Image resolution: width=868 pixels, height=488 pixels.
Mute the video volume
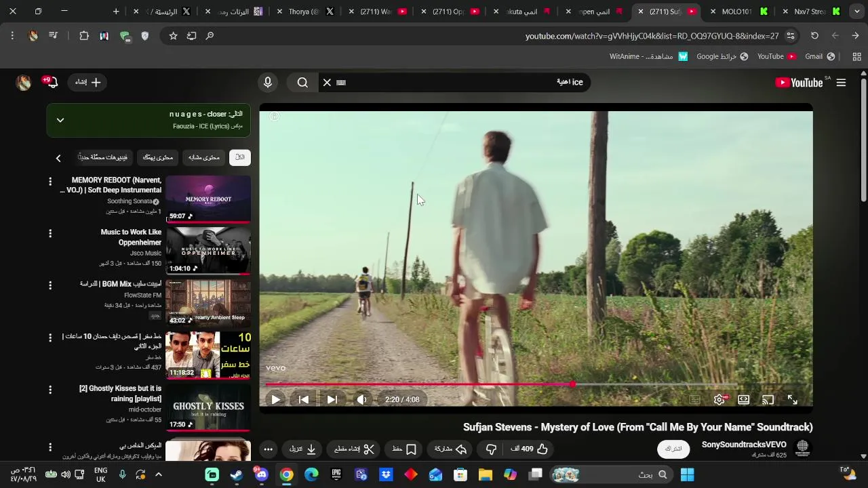(x=361, y=400)
